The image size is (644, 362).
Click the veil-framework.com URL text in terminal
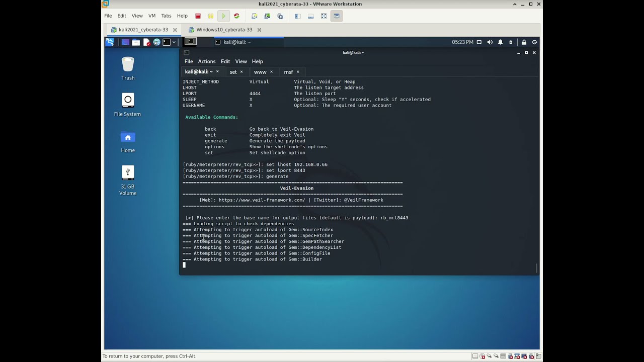click(x=262, y=200)
